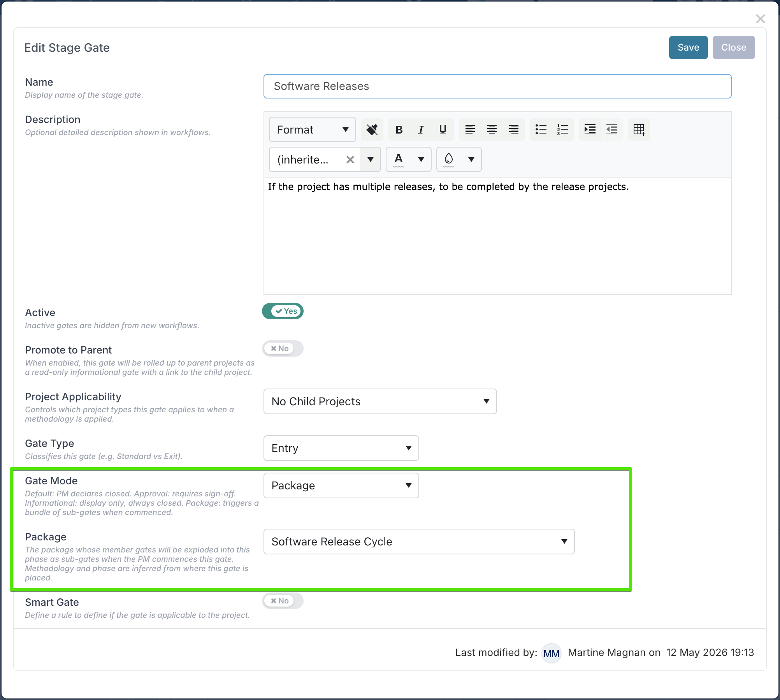Center align the description text

point(492,130)
